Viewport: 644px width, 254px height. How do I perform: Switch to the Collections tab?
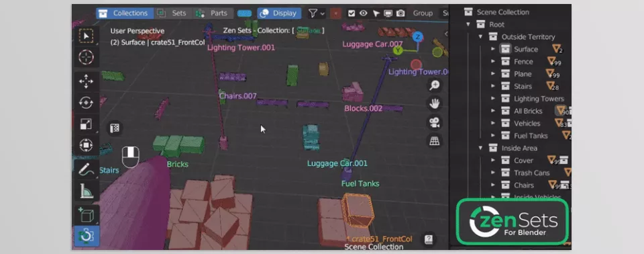(x=125, y=13)
